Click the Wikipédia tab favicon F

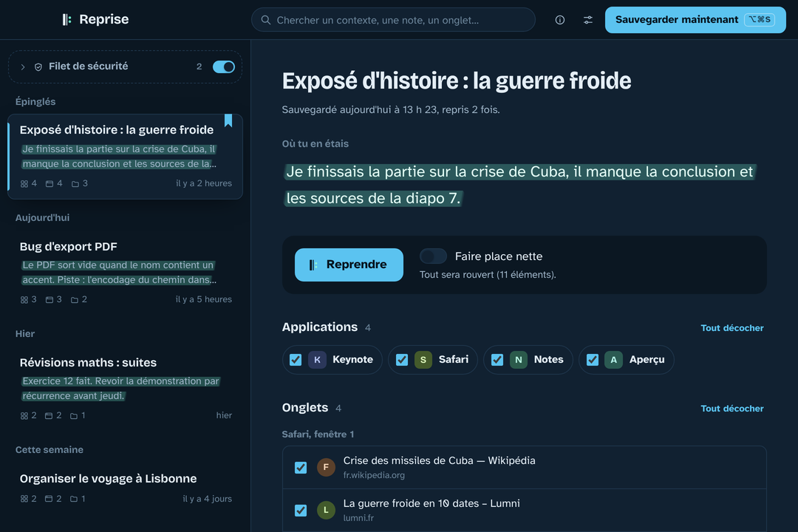(x=327, y=467)
